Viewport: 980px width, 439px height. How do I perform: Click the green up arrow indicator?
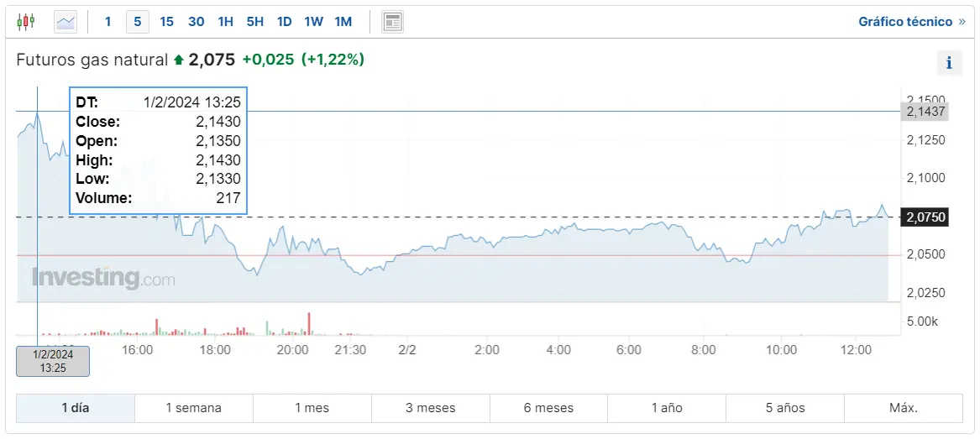click(x=178, y=60)
